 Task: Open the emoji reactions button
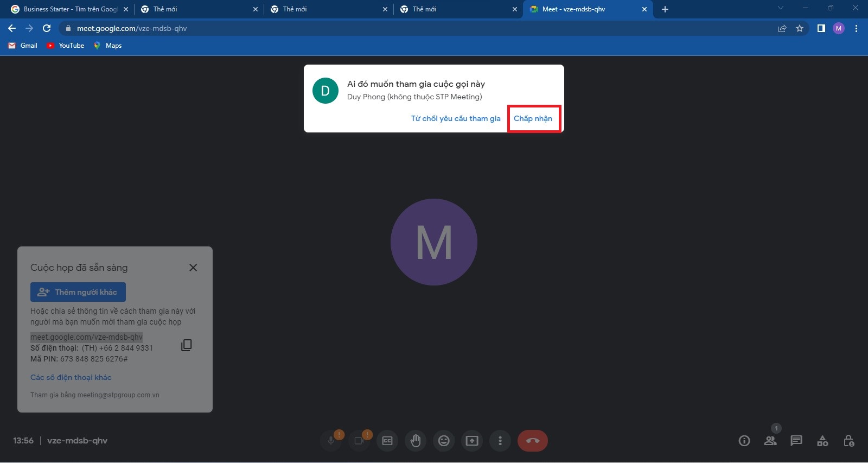(444, 441)
